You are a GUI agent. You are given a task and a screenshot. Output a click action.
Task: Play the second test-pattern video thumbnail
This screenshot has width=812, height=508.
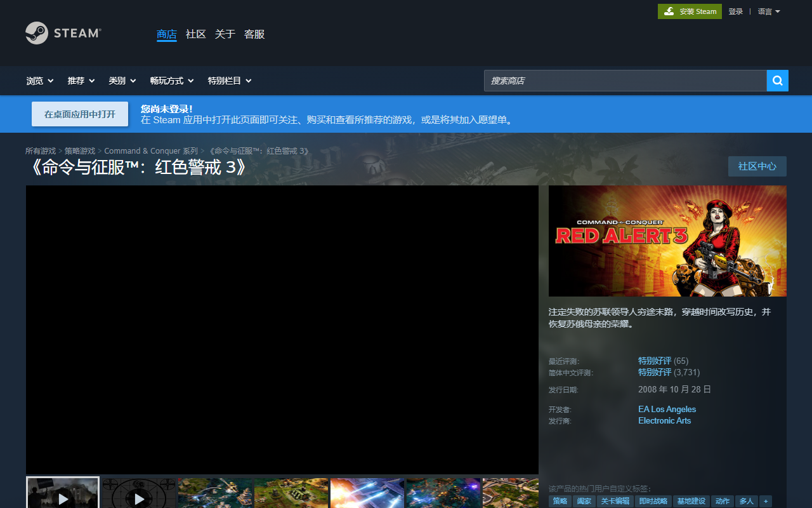(x=139, y=493)
